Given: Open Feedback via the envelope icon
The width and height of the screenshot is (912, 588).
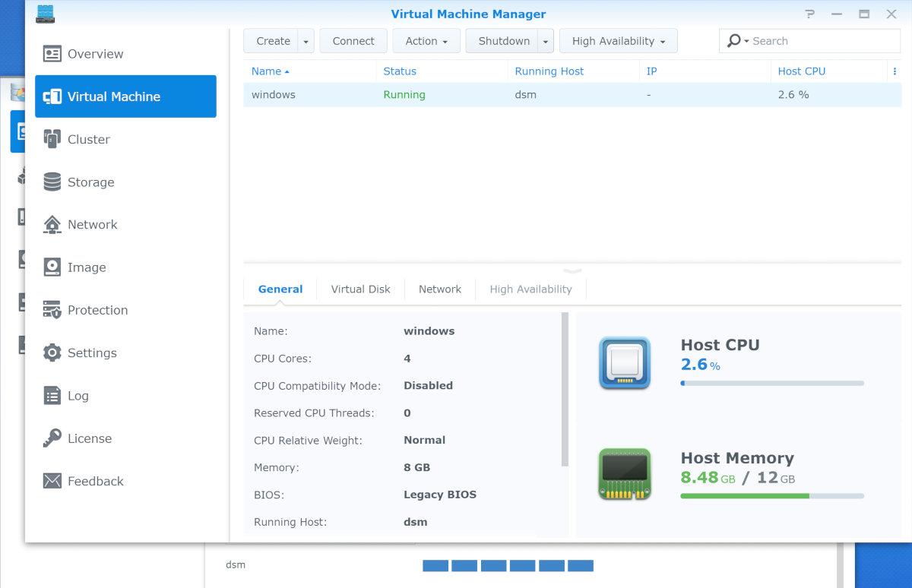Looking at the screenshot, I should [x=52, y=481].
